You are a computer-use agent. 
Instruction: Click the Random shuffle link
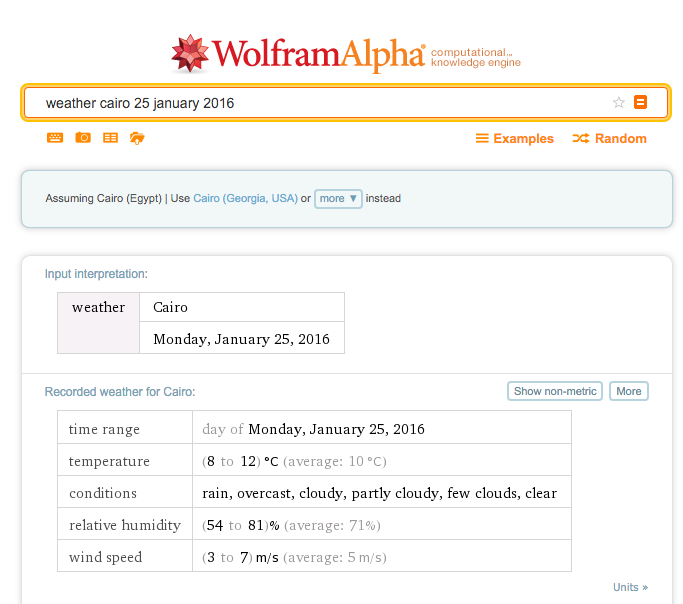[x=609, y=138]
